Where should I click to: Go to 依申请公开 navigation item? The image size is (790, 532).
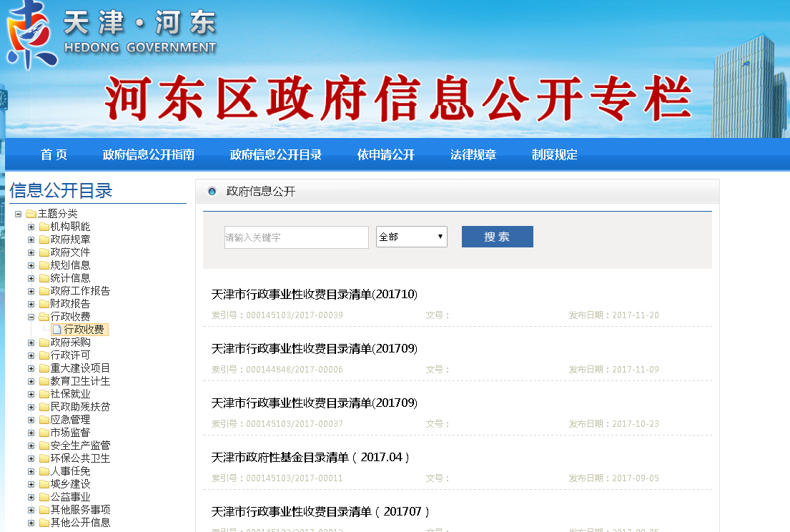pyautogui.click(x=386, y=154)
